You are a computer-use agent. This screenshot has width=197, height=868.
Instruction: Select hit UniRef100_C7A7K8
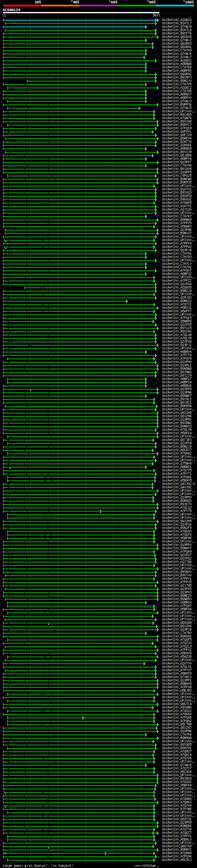point(177,67)
